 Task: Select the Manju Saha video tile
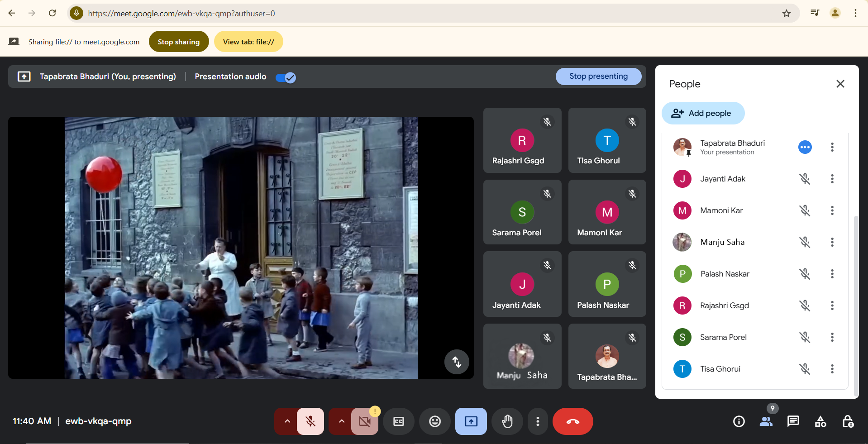(522, 356)
